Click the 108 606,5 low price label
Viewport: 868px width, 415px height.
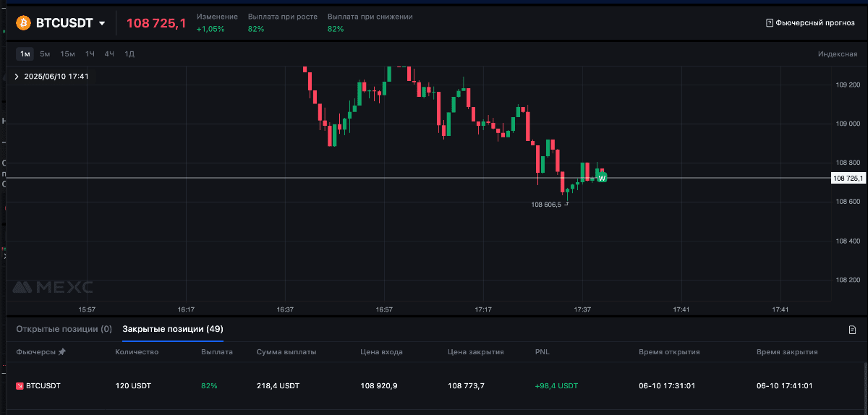(x=546, y=205)
